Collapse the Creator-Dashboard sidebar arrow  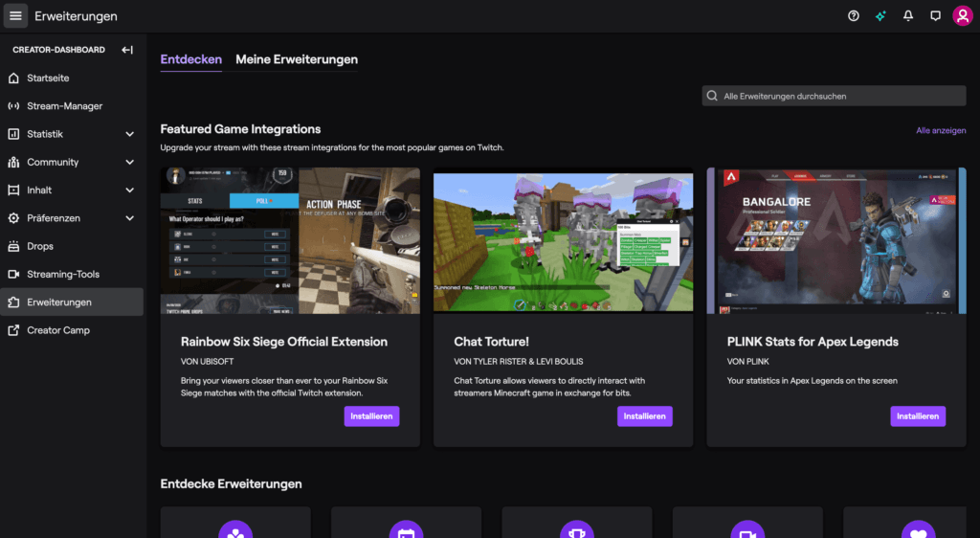pos(127,50)
